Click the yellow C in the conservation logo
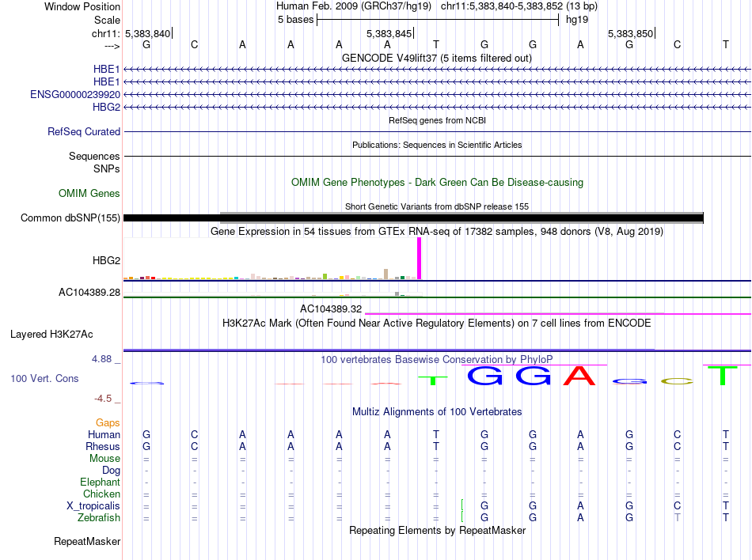The image size is (752, 560). click(x=677, y=381)
